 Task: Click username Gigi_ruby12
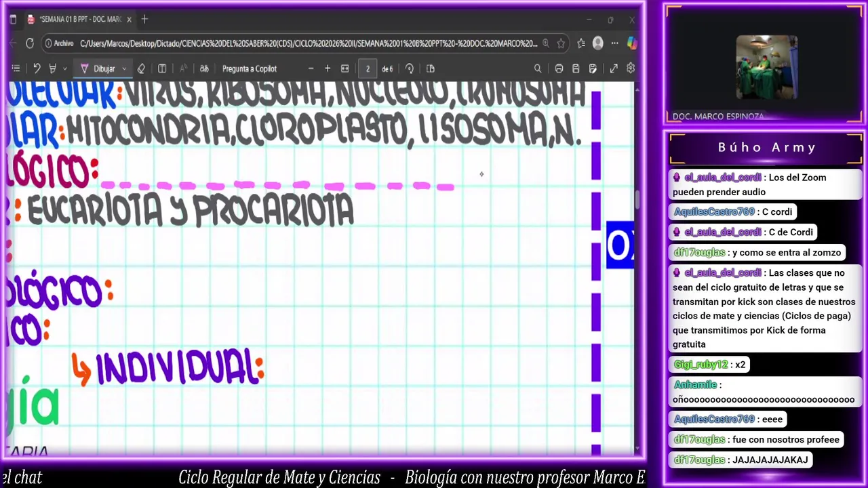tap(701, 365)
